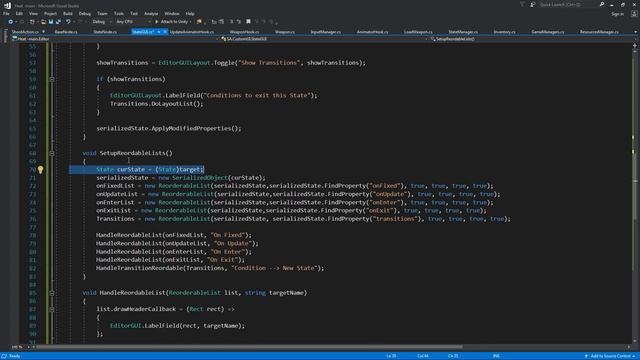The image size is (640, 360).
Task: Save the current file with the Save icon
Action: coord(51,22)
